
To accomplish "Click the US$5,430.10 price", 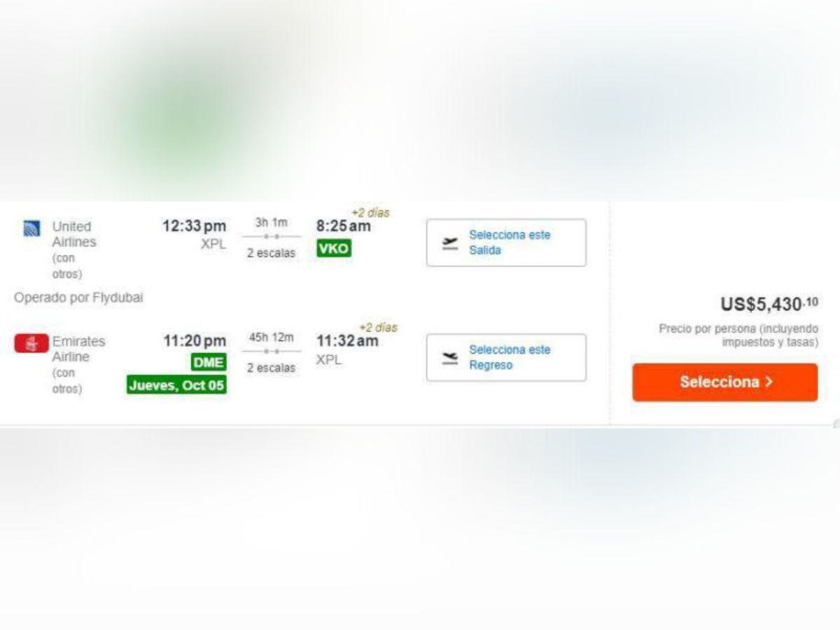I will [769, 304].
